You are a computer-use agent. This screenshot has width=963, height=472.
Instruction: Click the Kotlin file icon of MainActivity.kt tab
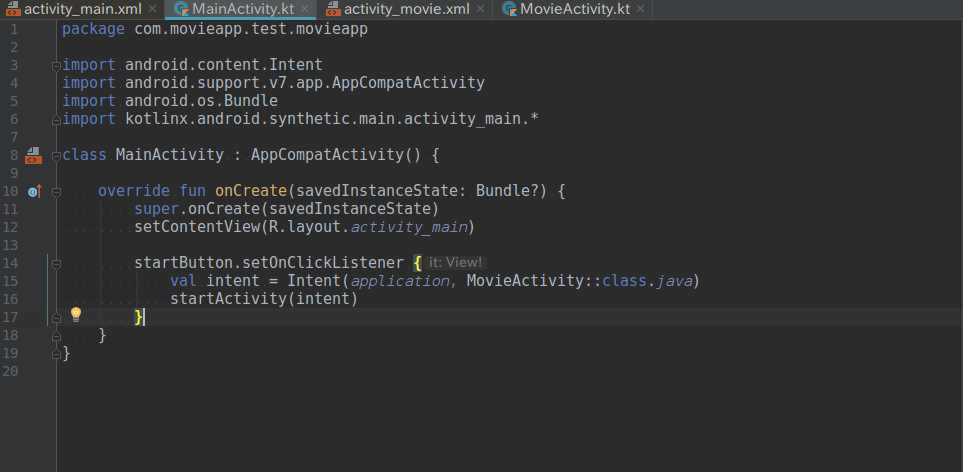(181, 9)
